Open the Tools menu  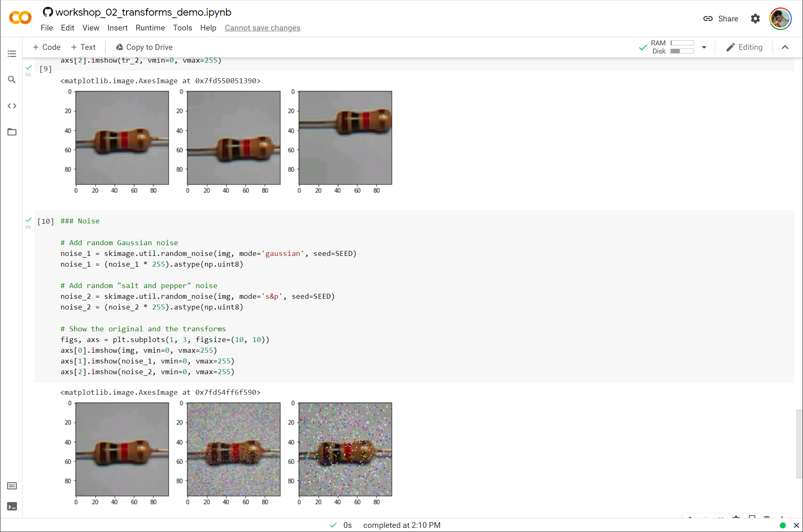point(183,28)
